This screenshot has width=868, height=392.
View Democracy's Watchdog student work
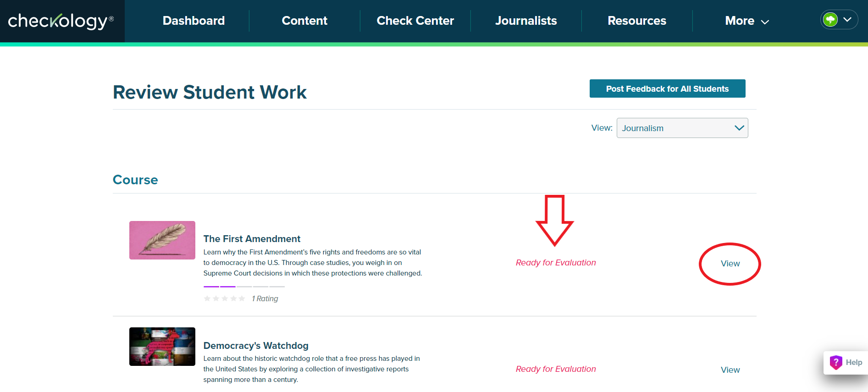[730, 370]
